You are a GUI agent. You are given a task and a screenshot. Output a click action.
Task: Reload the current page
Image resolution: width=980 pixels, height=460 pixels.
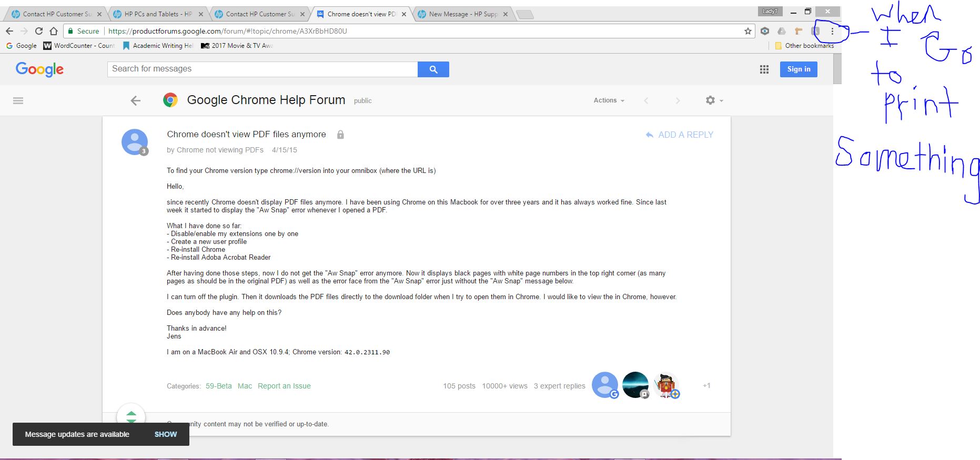coord(39,31)
